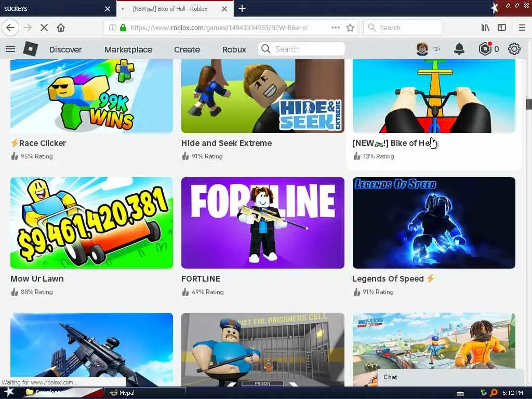
Task: Click the Race Clicker 99K Wins thumbnail
Action: point(91,96)
